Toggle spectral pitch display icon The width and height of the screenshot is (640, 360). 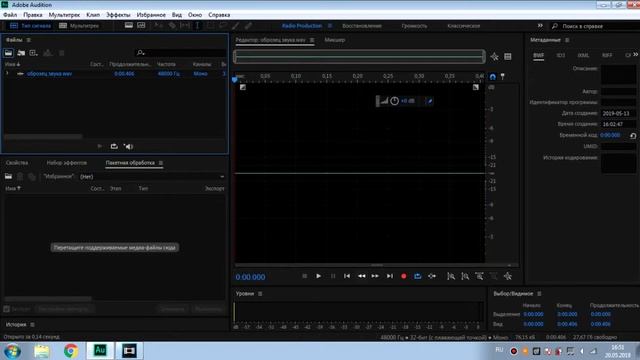pyautogui.click(x=141, y=25)
